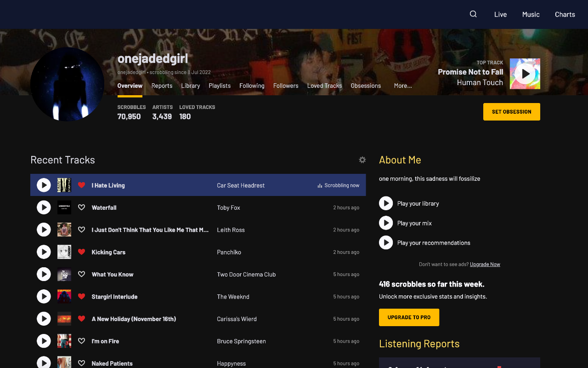Switch to the Playlists tab
Image resolution: width=588 pixels, height=368 pixels.
pos(220,86)
